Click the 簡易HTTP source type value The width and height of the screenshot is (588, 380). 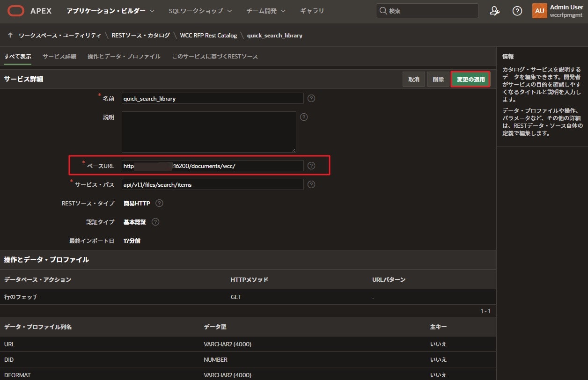click(x=137, y=203)
